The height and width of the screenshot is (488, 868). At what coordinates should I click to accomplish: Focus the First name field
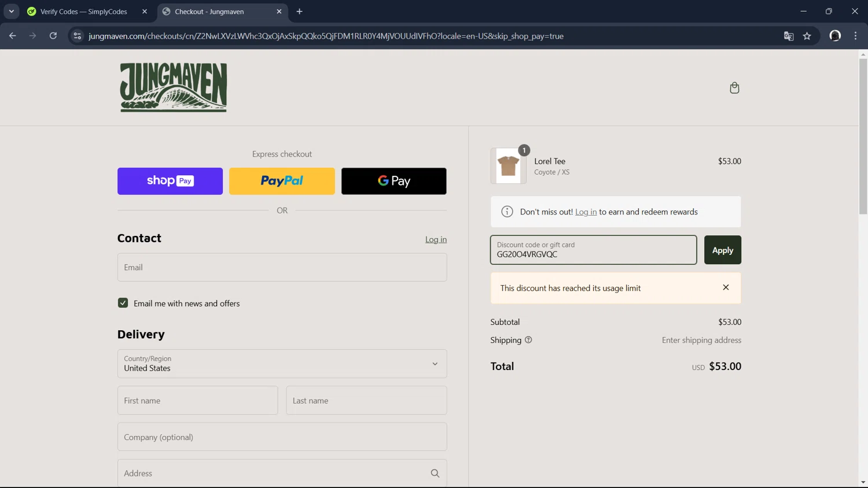tap(197, 400)
